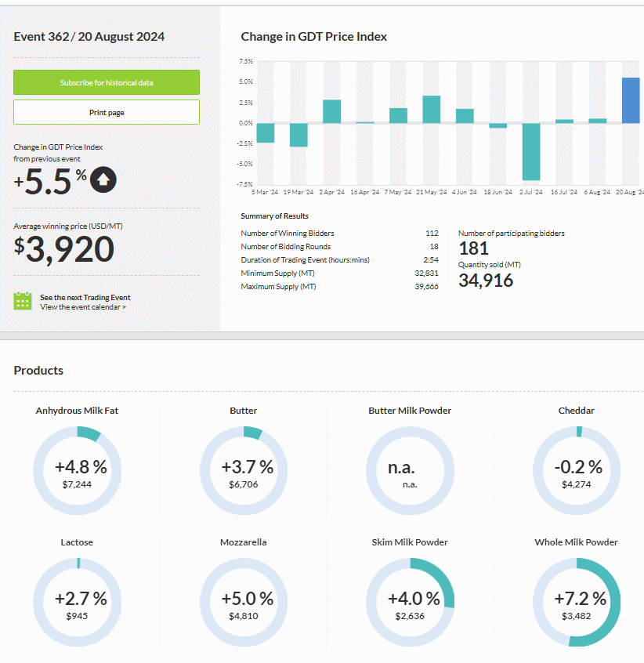Click the average winning price $3,920 value
The image size is (644, 663).
[63, 249]
